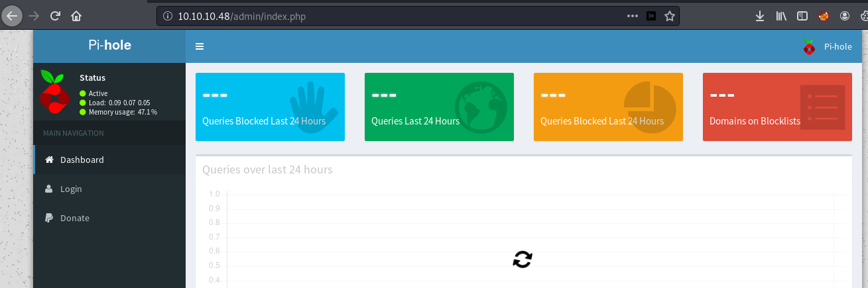Viewport: 868px width, 288px height.
Task: Toggle the browser sidebar view
Action: pyautogui.click(x=802, y=15)
